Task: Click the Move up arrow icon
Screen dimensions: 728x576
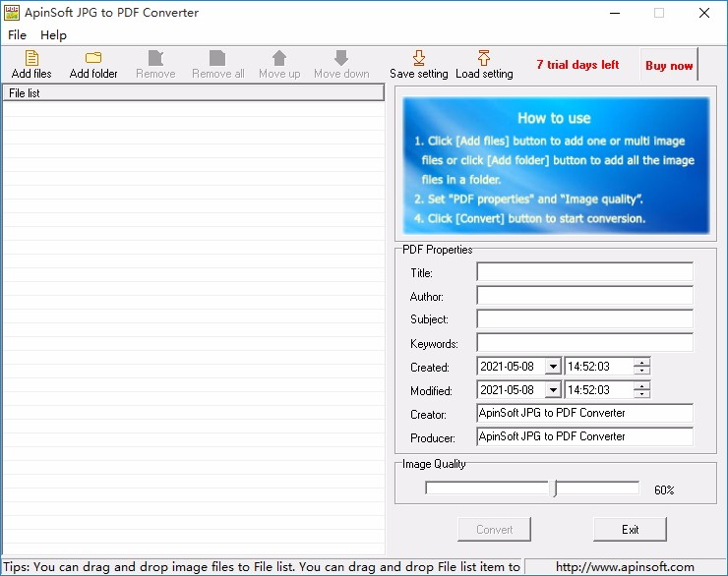Action: 279,58
